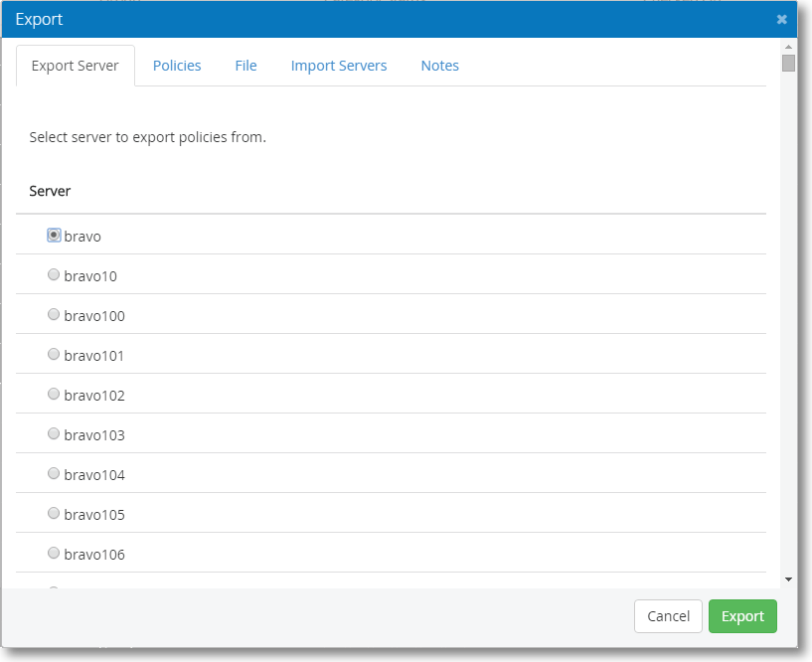Switch to the File tab
This screenshot has height=662, width=812.
click(x=245, y=66)
